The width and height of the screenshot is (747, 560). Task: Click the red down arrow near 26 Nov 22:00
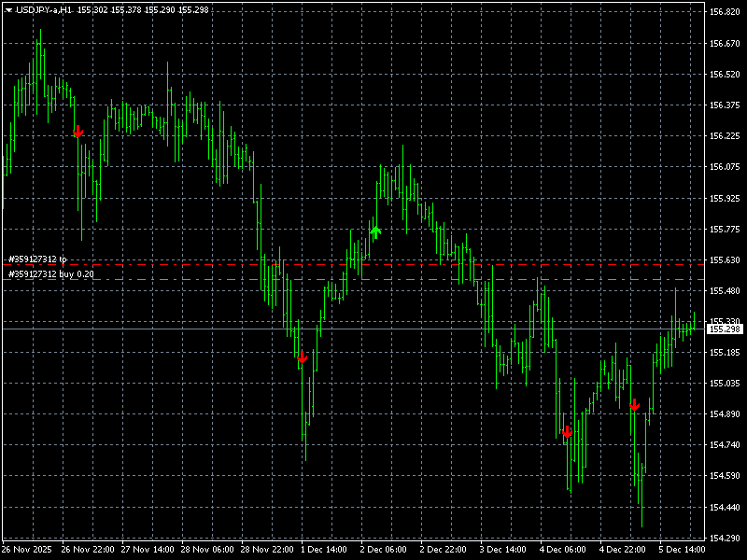tap(78, 132)
